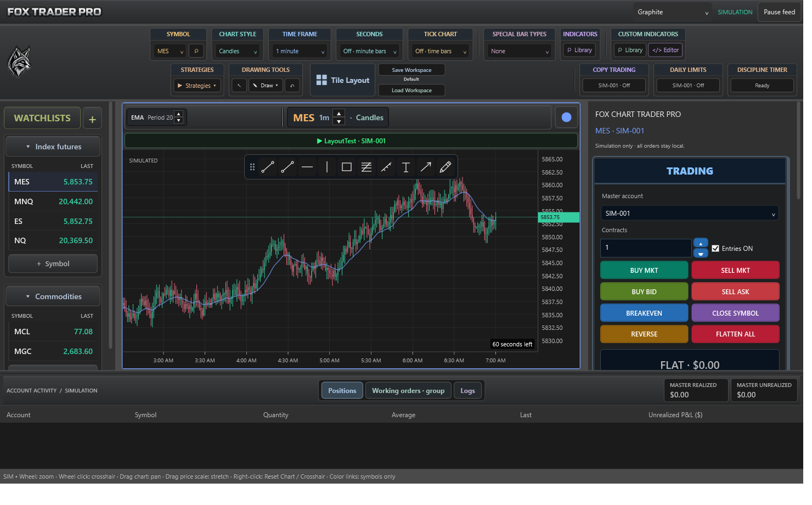Screen dimensions: 812x505
Task: Click the Contracts quantity input field
Action: (x=646, y=248)
